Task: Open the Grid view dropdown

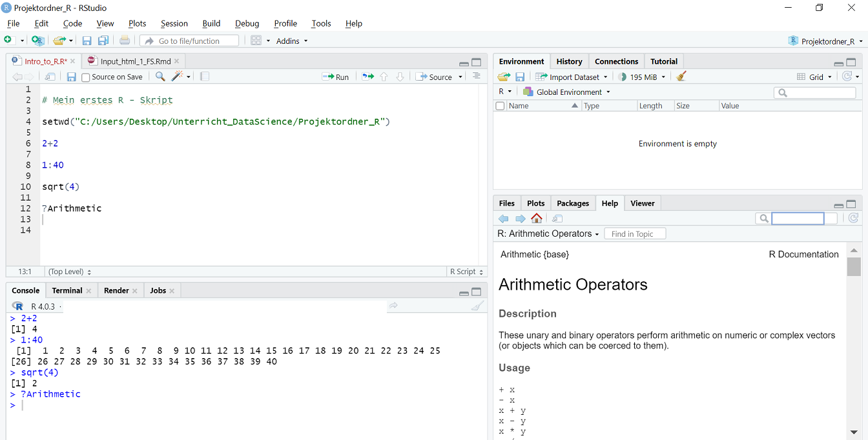Action: tap(814, 77)
